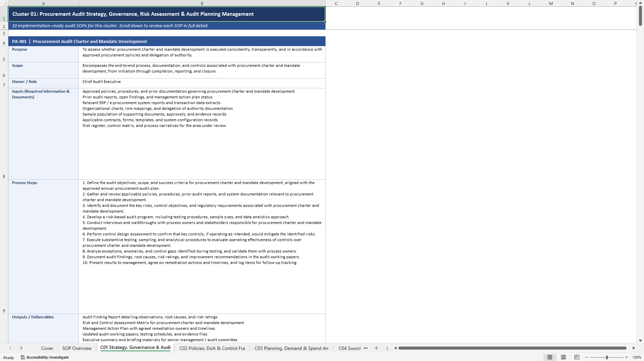Go to previous sheet tab arrow
This screenshot has height=361, width=644.
[x=10, y=348]
